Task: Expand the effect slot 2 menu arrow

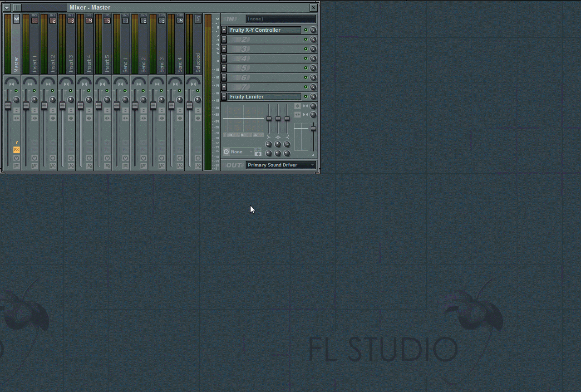Action: 224,39
